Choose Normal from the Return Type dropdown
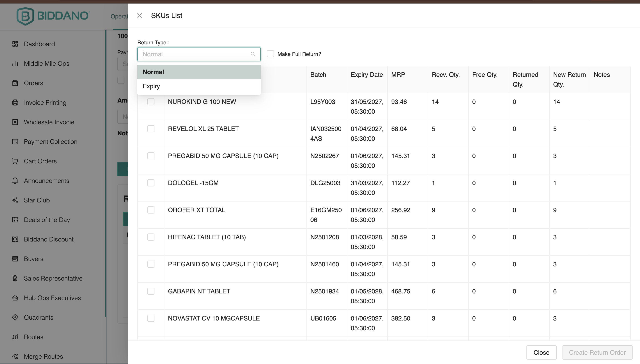 point(199,72)
